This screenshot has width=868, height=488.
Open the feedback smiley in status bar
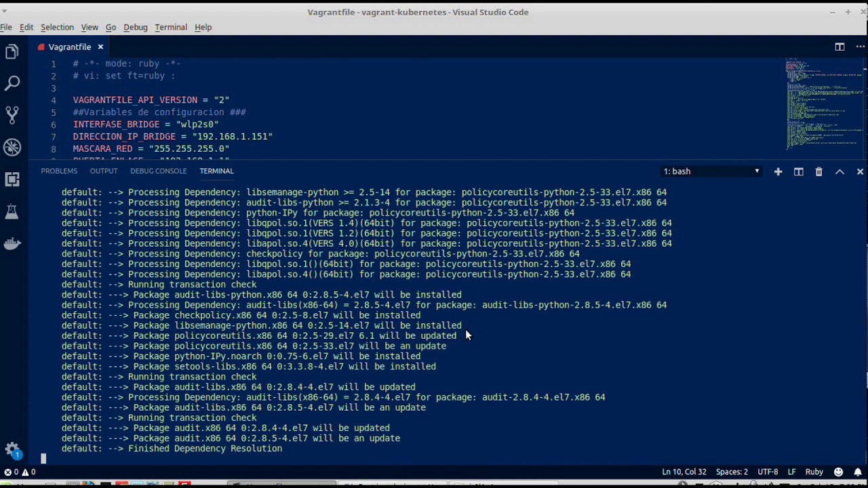tap(838, 472)
